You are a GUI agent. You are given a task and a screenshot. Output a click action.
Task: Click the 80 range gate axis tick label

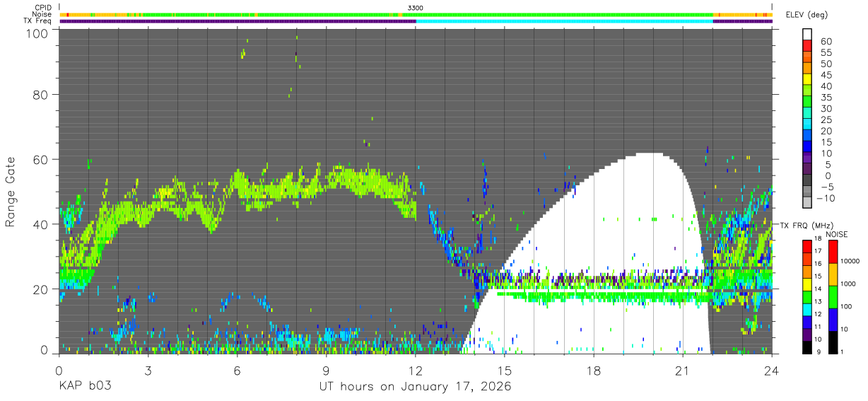[42, 95]
